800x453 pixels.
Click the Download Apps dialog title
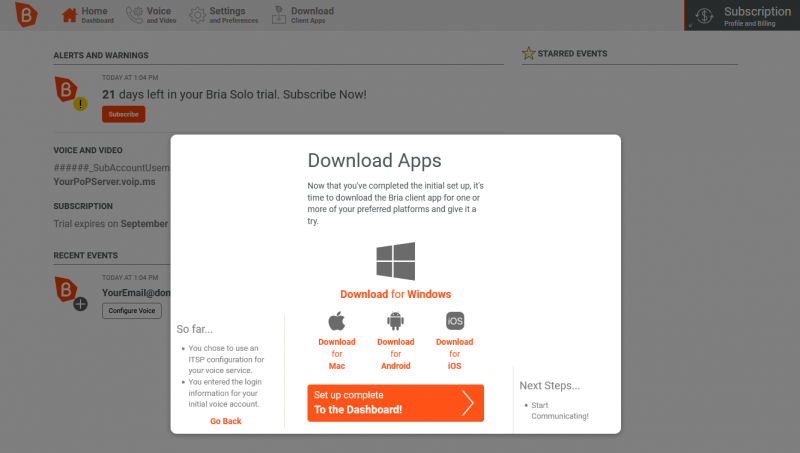coord(374,161)
